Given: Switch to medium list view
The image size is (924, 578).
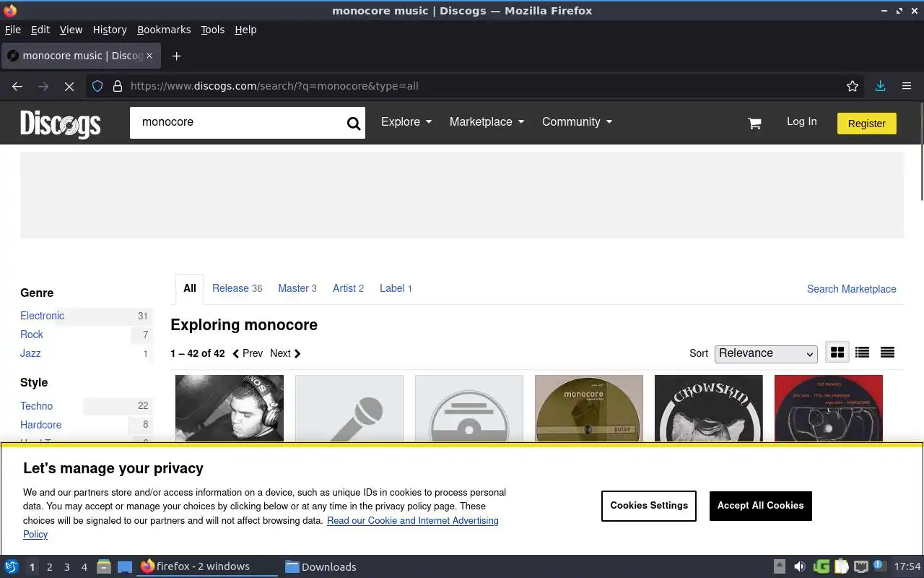Looking at the screenshot, I should (x=862, y=353).
